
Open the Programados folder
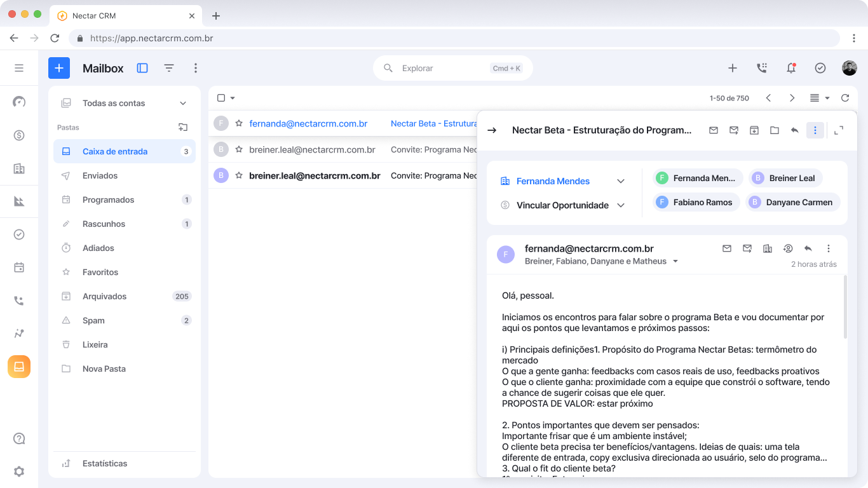(125, 200)
